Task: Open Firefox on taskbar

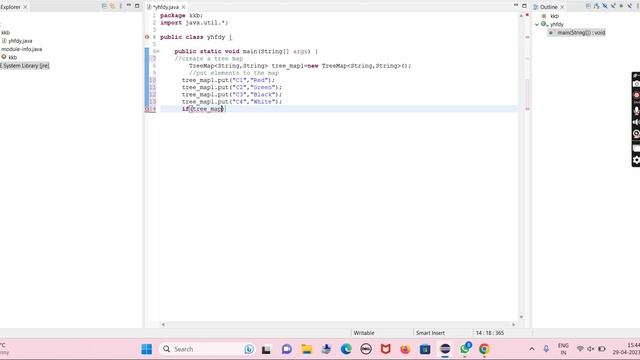Action: click(x=405, y=349)
